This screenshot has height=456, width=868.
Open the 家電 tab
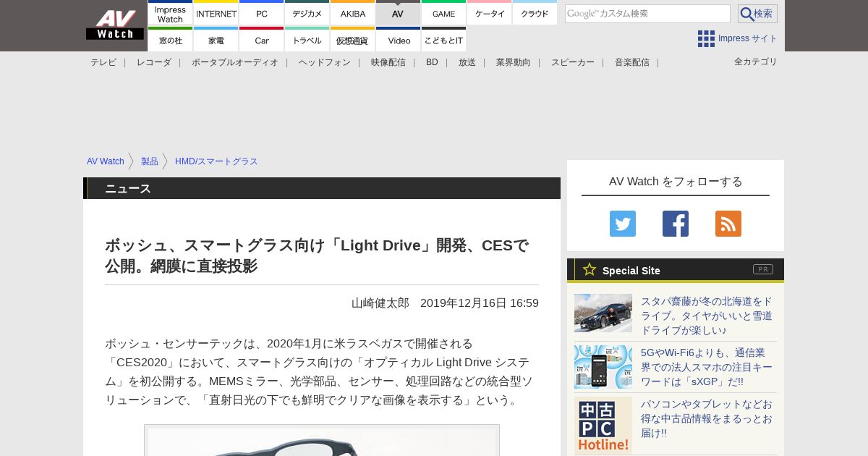tap(216, 40)
